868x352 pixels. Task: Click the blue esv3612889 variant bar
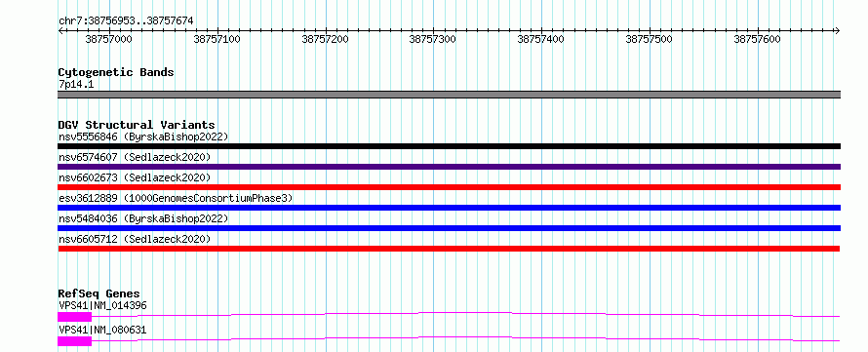coord(449,208)
